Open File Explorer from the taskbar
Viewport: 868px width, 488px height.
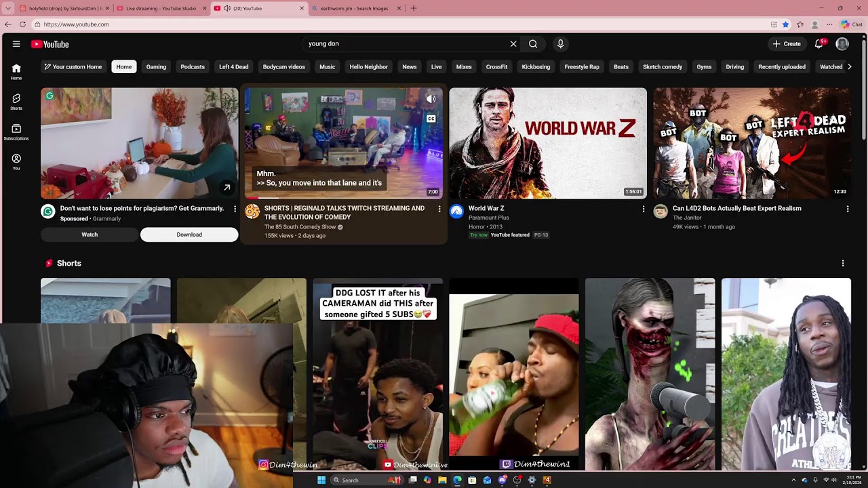[442, 480]
